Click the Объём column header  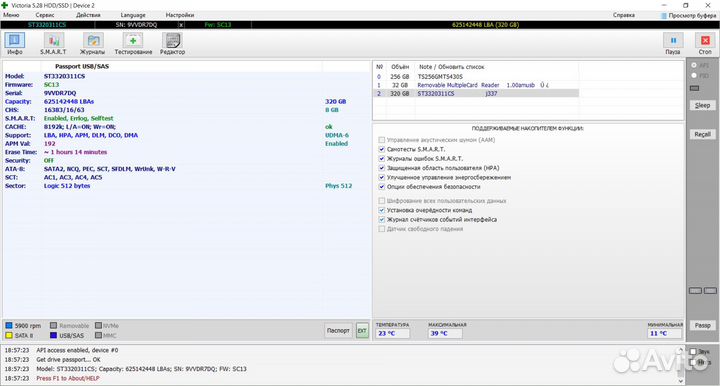[x=400, y=67]
